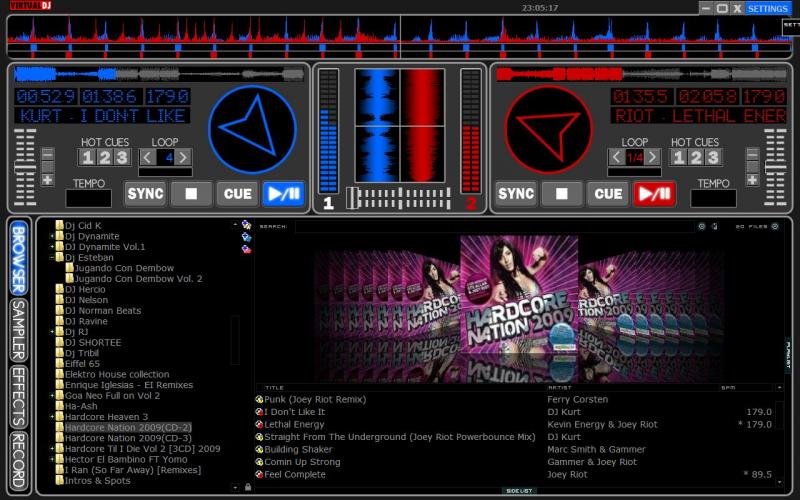
Task: Click the top folder-favorite icon
Action: 246,224
